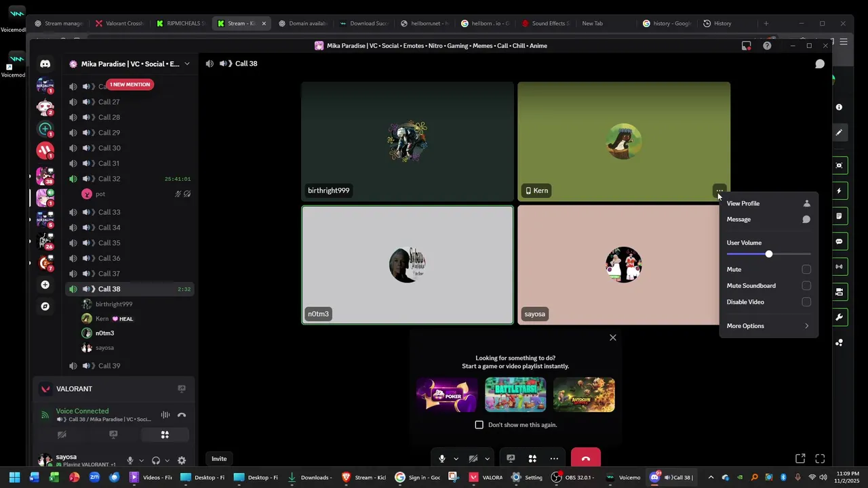The width and height of the screenshot is (868, 488).
Task: Check Don't show me this again
Action: pyautogui.click(x=479, y=425)
